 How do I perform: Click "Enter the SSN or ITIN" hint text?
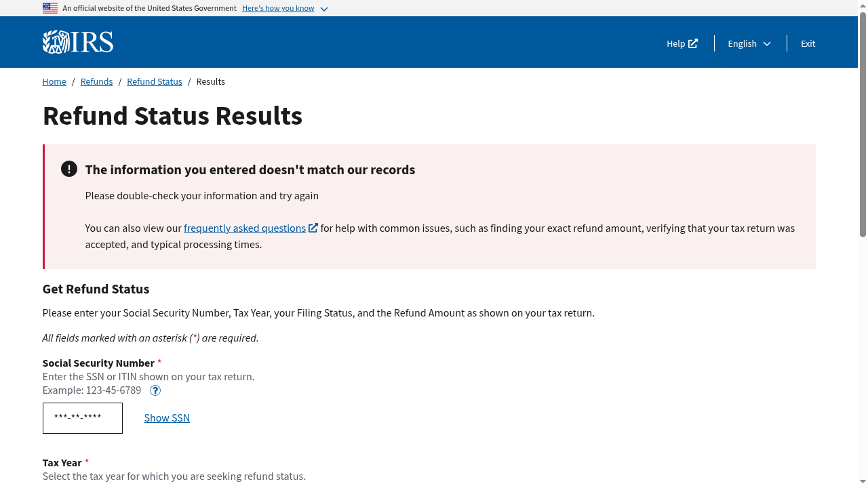149,377
